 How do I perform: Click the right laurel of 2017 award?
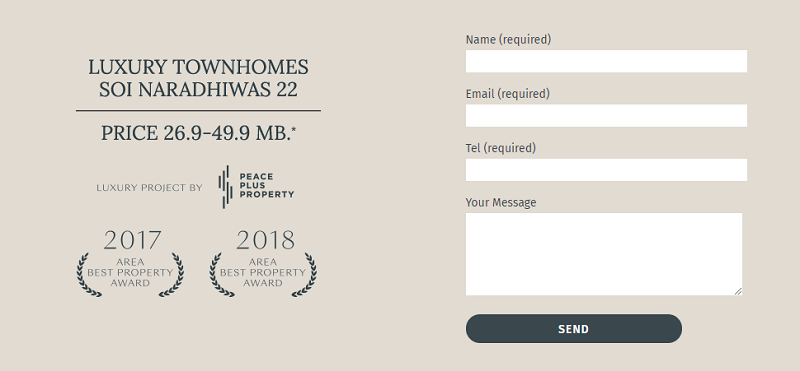click(x=172, y=275)
